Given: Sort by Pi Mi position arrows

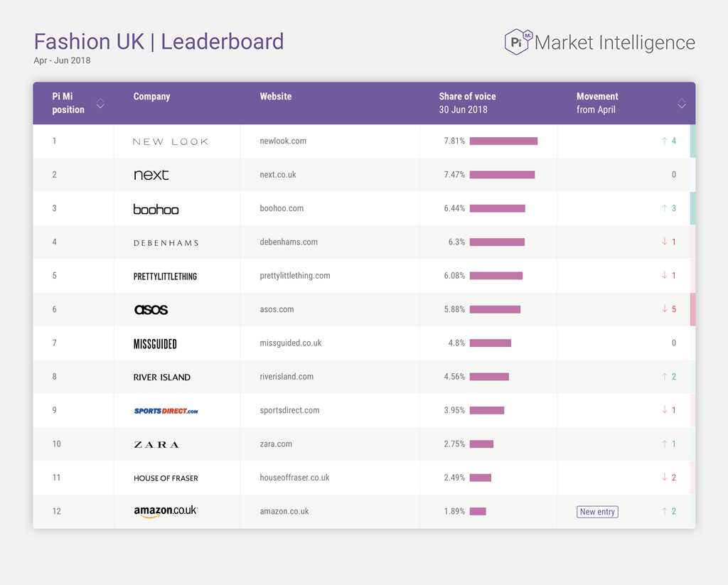Looking at the screenshot, I should (100, 104).
